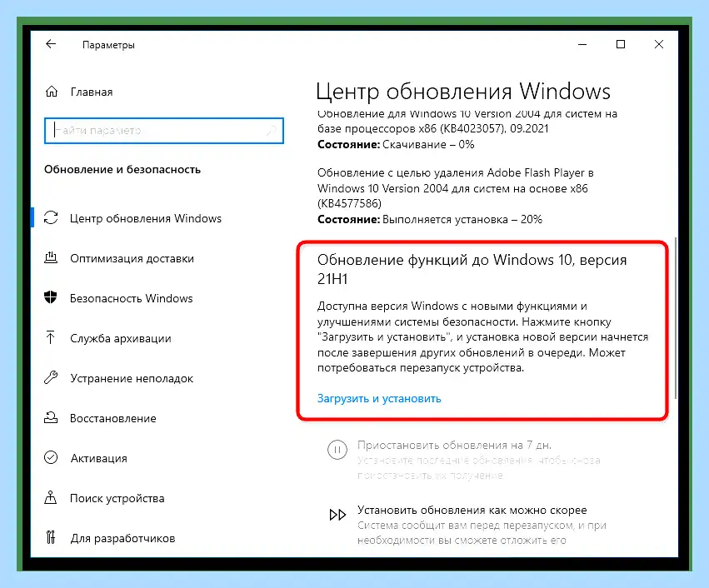Image resolution: width=709 pixels, height=588 pixels.
Task: Open Восстановление section
Action: 113,419
